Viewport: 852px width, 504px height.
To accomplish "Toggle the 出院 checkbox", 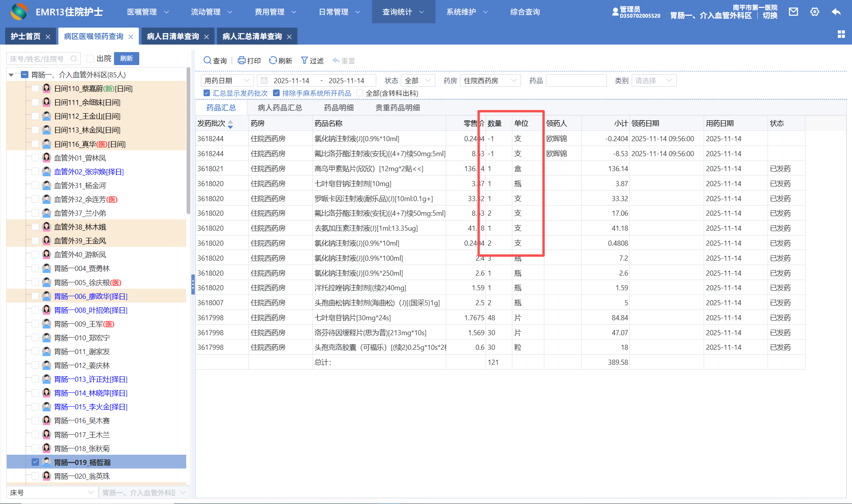I will coord(90,59).
